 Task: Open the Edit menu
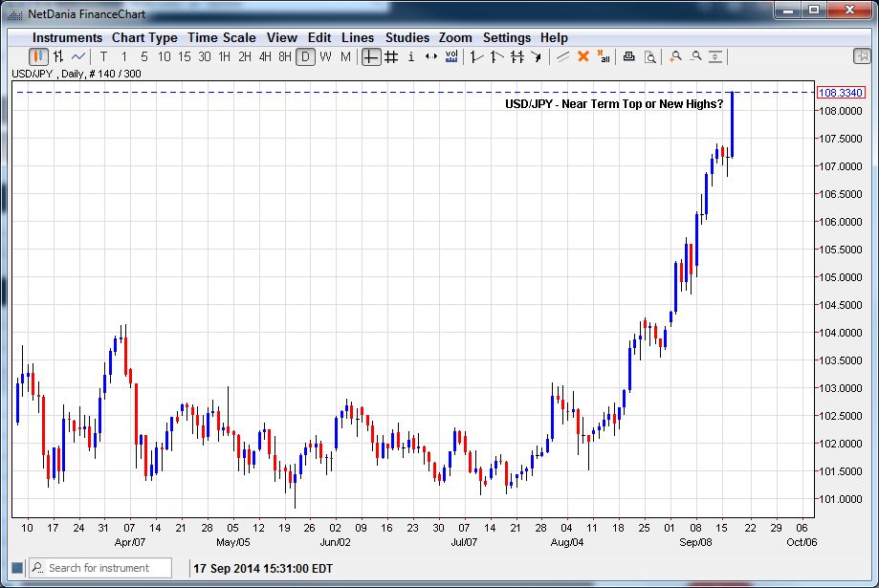(319, 37)
